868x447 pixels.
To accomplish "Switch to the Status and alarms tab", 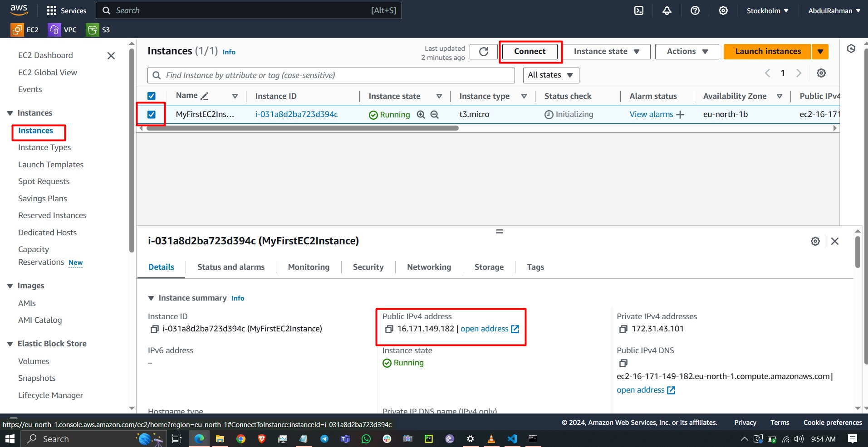I will [x=231, y=267].
